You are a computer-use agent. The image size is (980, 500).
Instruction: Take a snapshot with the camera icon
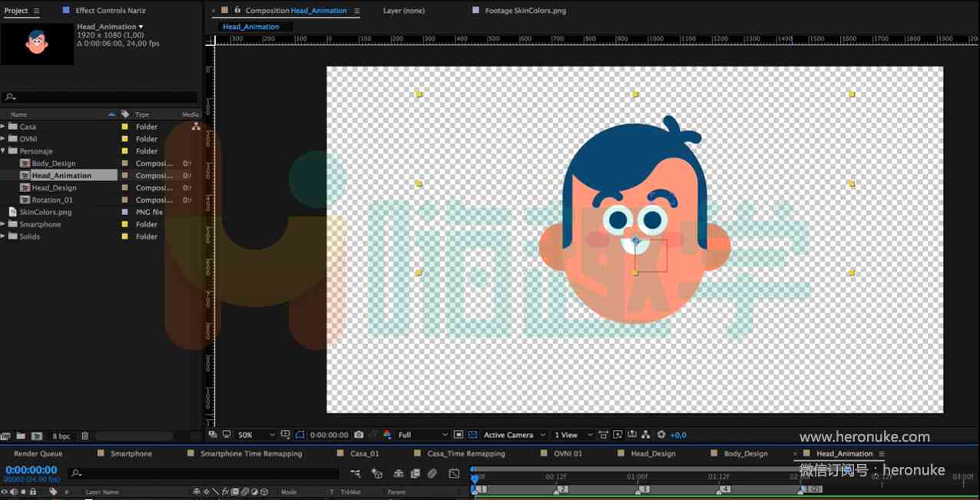tap(359, 435)
